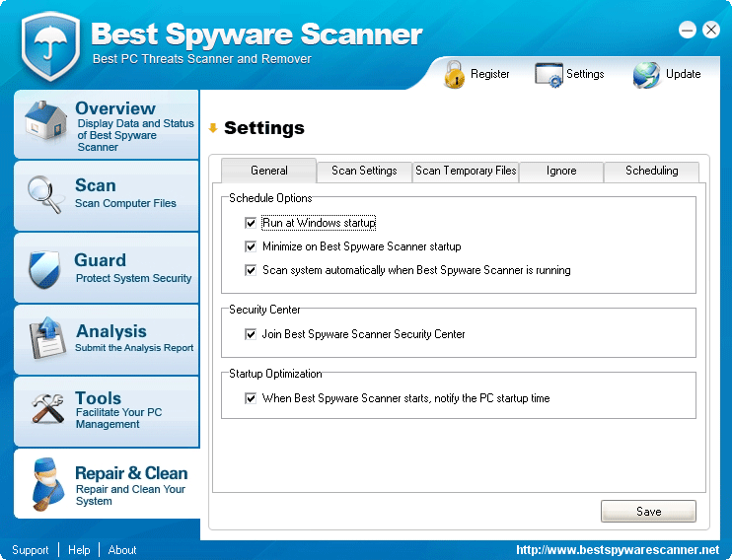This screenshot has height=560, width=732.
Task: Open the About link
Action: tap(122, 550)
